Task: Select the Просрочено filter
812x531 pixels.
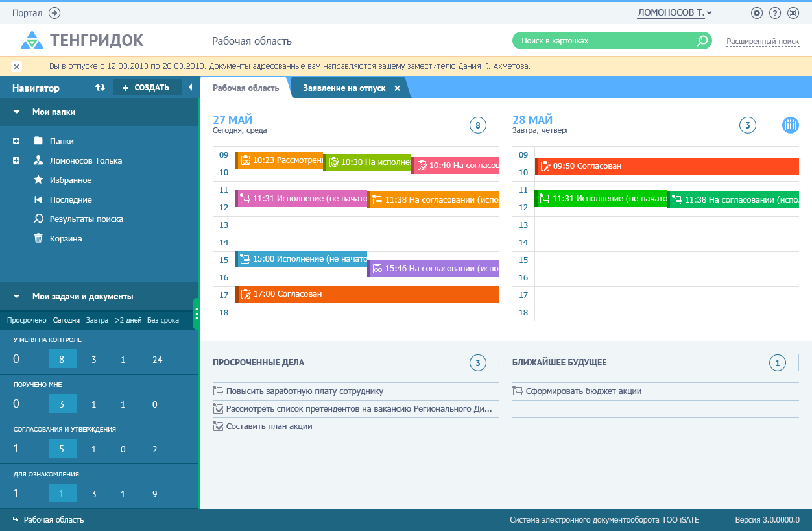Action: click(x=27, y=320)
